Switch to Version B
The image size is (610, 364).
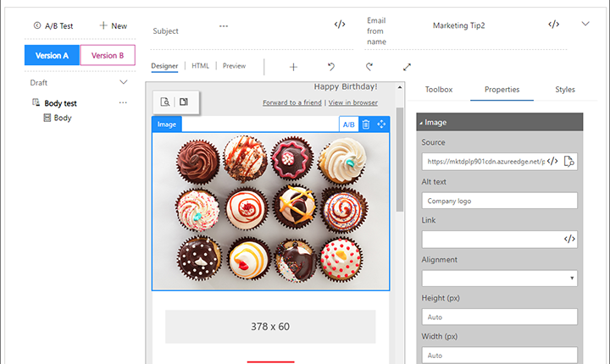108,56
